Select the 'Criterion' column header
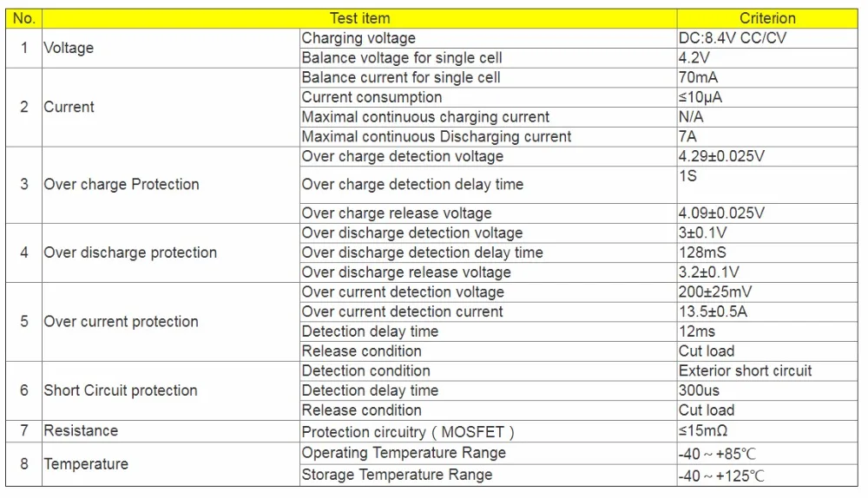 [x=767, y=18]
